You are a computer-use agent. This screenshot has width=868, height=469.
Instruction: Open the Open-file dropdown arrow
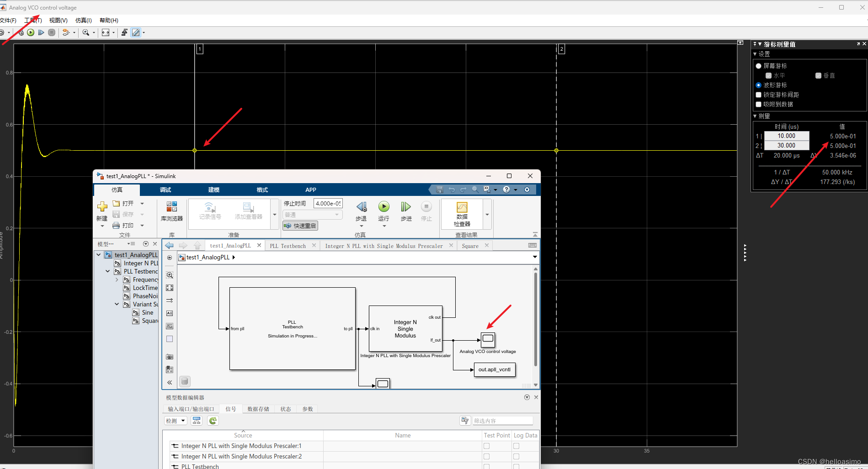(142, 204)
